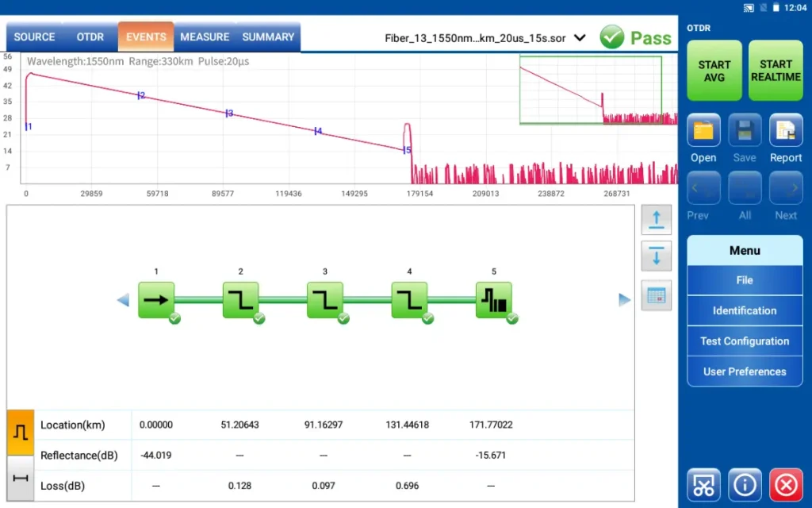Open a saved trace file via Open icon
This screenshot has height=508, width=812.
click(x=703, y=131)
